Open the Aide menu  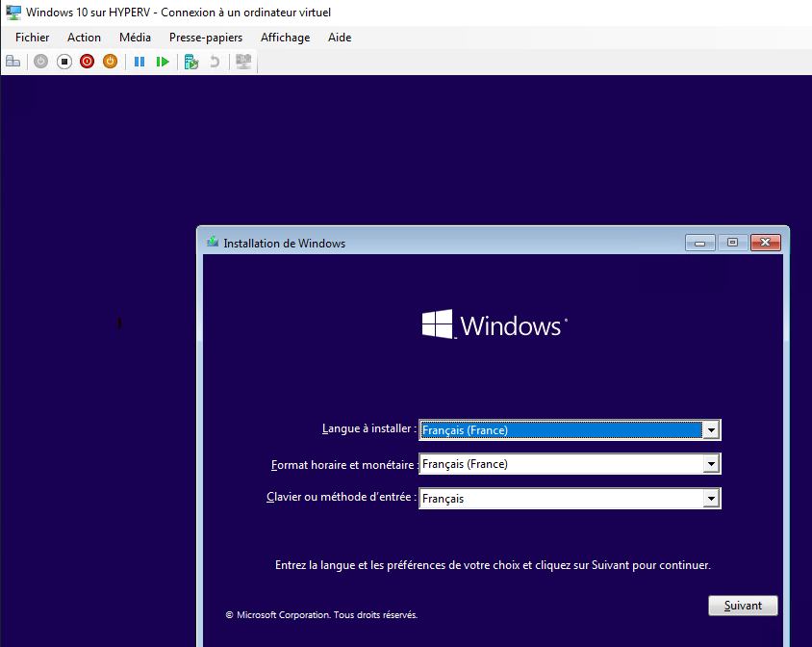tap(340, 38)
